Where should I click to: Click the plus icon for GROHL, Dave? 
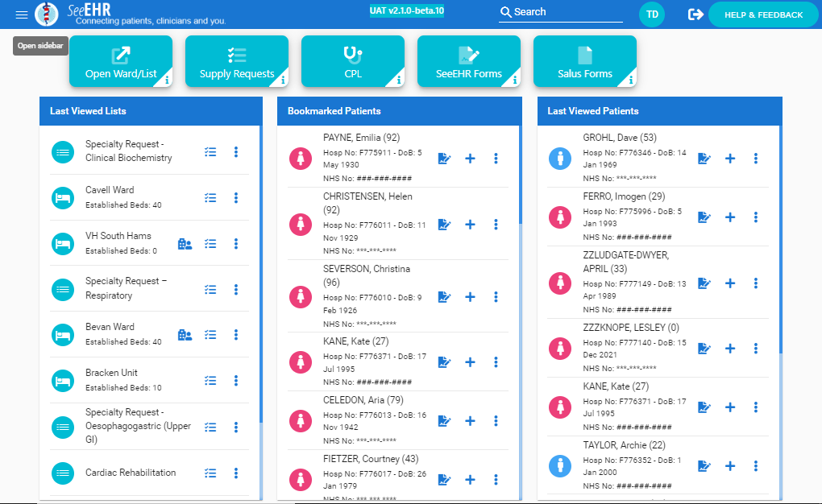pyautogui.click(x=730, y=159)
